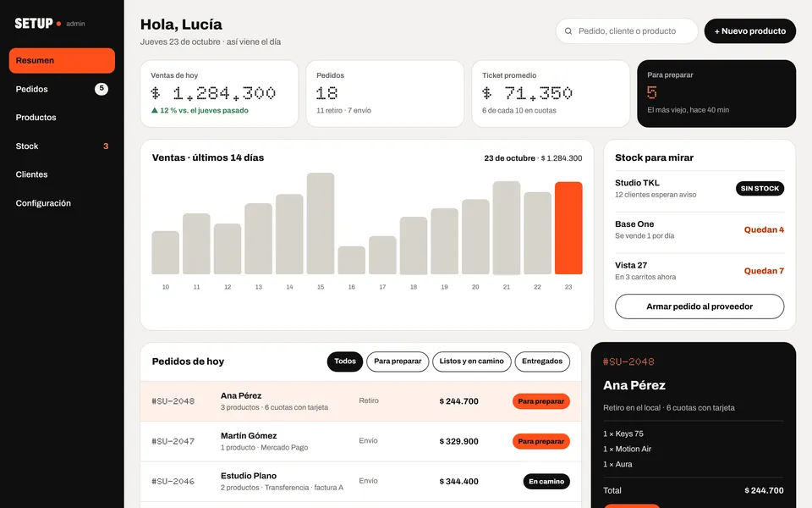The height and width of the screenshot is (508, 812).
Task: Click the orange bar for day 23
Action: click(x=568, y=228)
